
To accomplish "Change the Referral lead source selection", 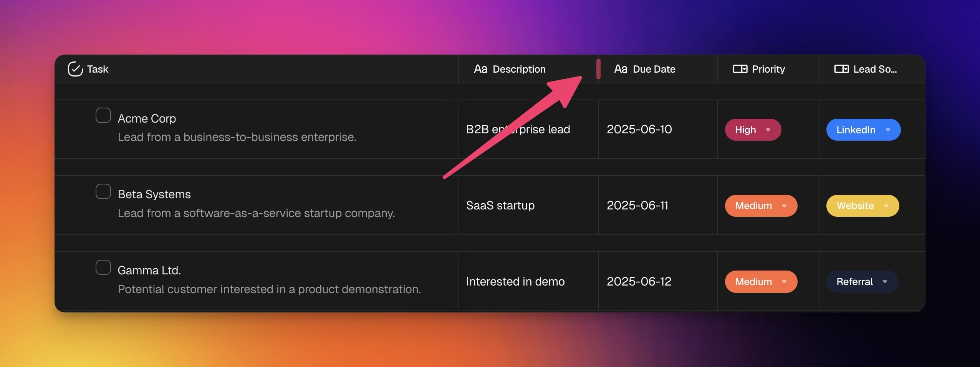I will (x=862, y=282).
